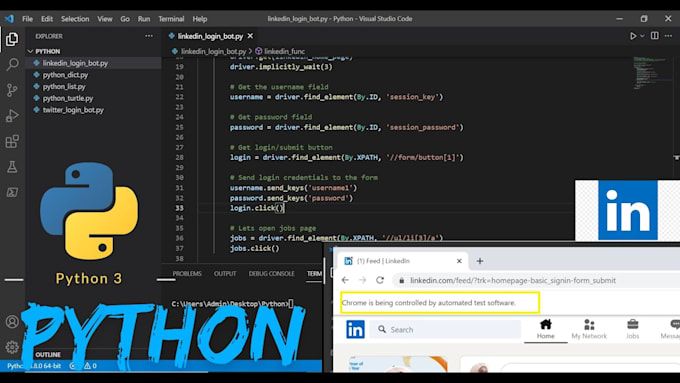The width and height of the screenshot is (680, 383).
Task: Switch to the PROBLEMS panel tab
Action: (187, 274)
